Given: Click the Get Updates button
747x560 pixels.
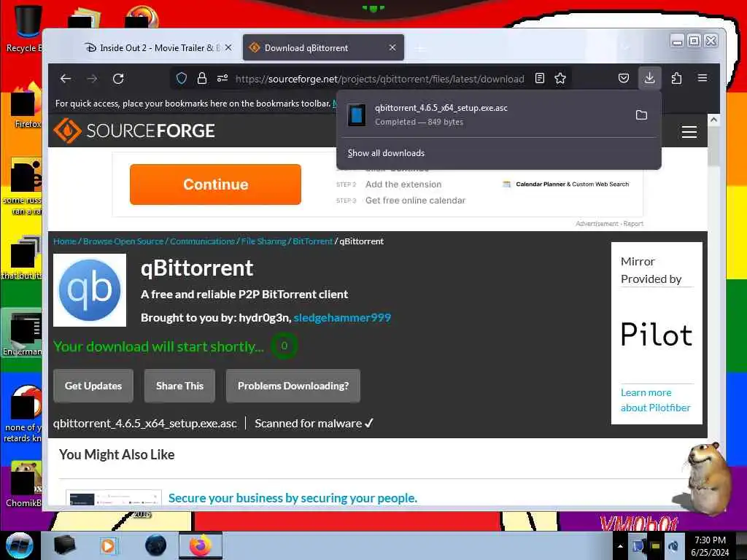Looking at the screenshot, I should coord(93,386).
